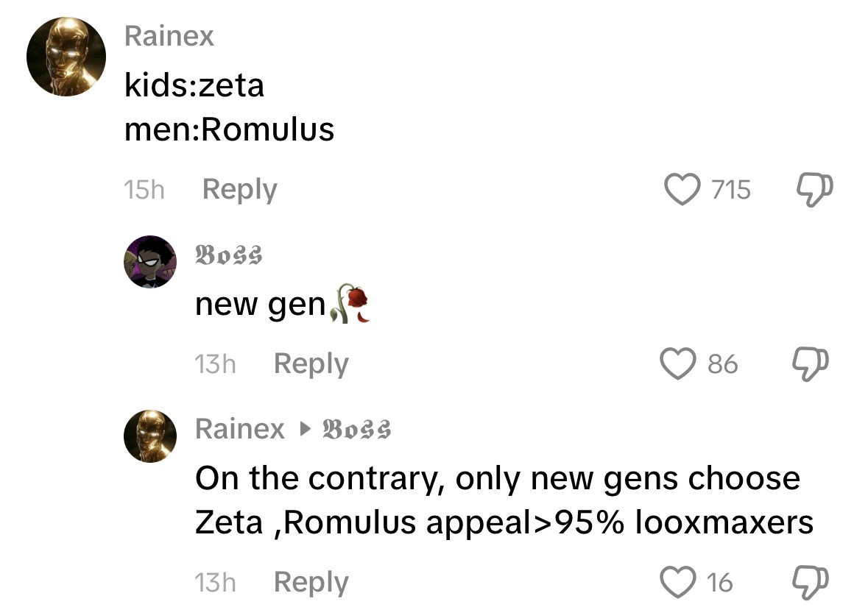The image size is (868, 607).
Task: Open Rainex username on top comment
Action: coord(169,35)
